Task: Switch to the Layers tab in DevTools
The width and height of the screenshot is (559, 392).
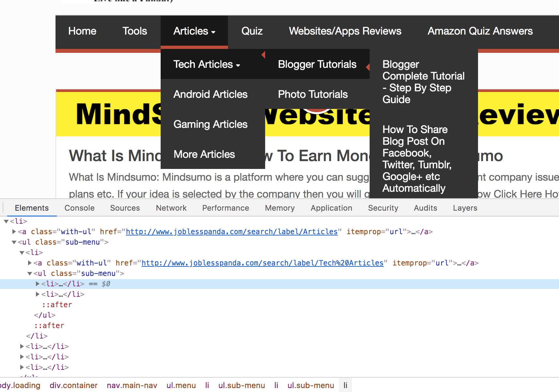Action: pos(465,208)
